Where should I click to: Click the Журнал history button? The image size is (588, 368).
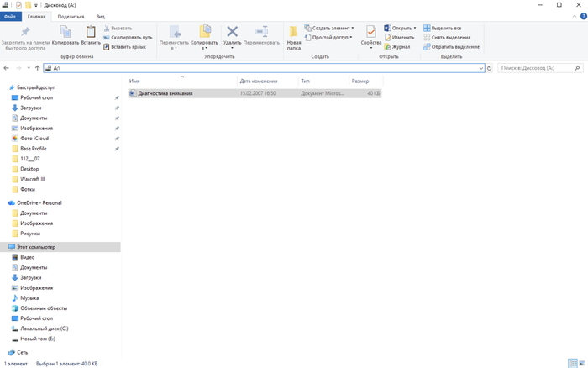(397, 47)
